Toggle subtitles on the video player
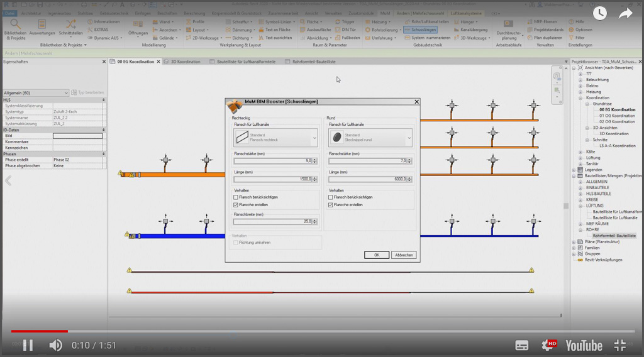 pyautogui.click(x=522, y=345)
